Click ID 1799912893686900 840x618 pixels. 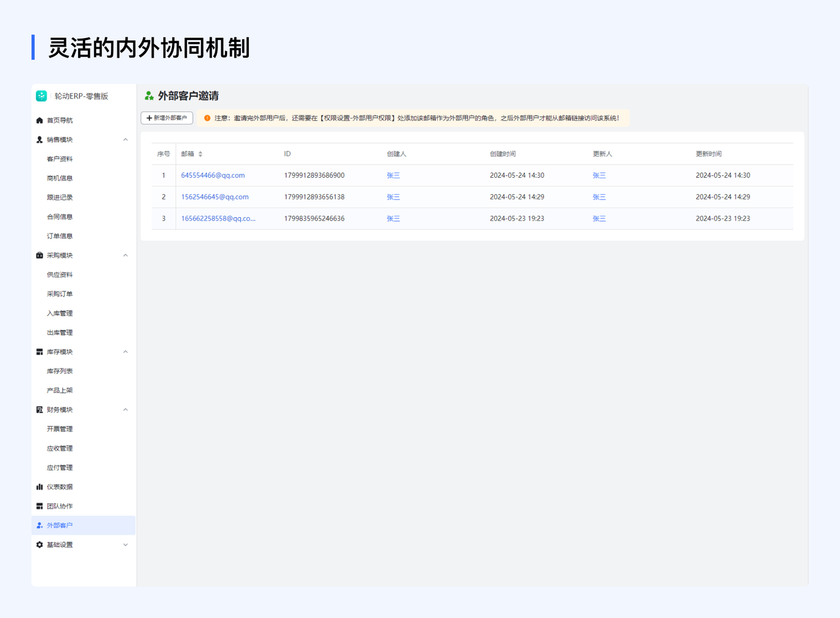314,175
